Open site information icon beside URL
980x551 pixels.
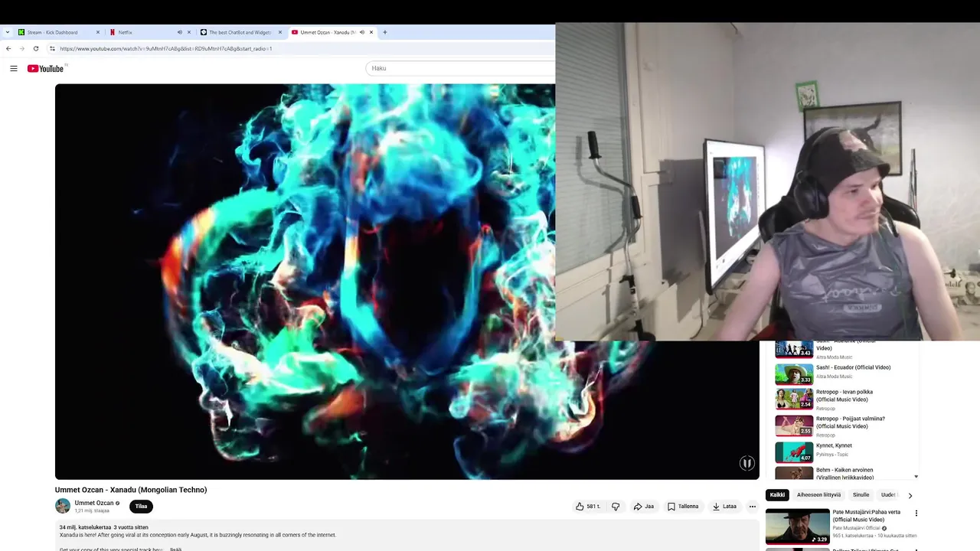pyautogui.click(x=52, y=48)
